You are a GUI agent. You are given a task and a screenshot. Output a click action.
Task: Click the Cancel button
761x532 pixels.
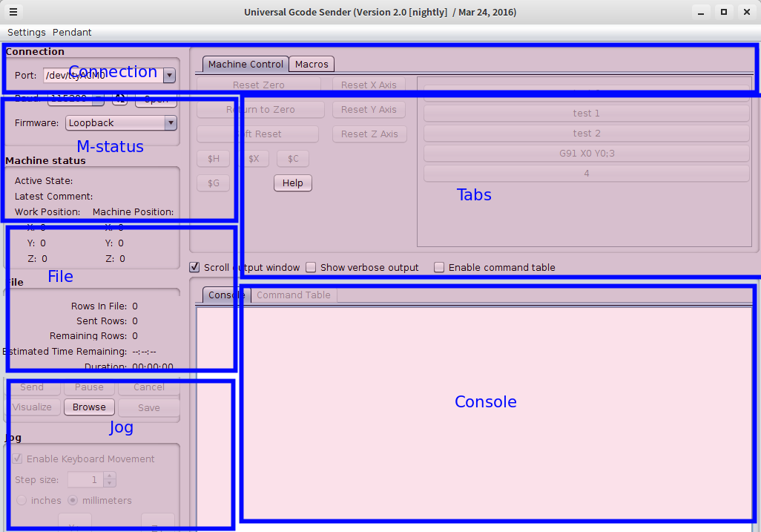[149, 387]
